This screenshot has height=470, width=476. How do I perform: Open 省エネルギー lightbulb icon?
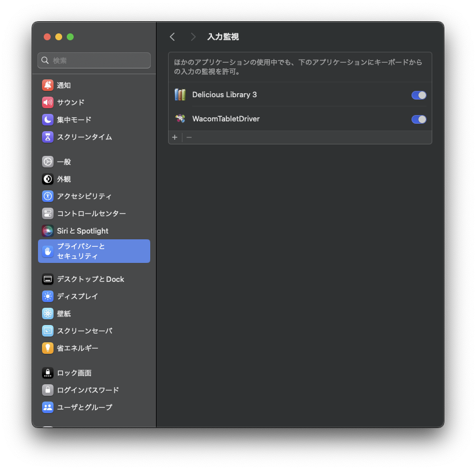[48, 348]
